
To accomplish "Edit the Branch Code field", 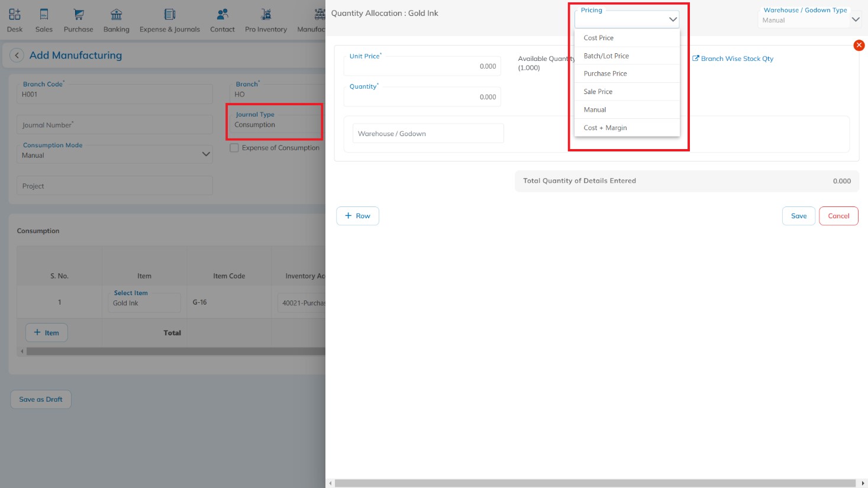I will point(115,93).
